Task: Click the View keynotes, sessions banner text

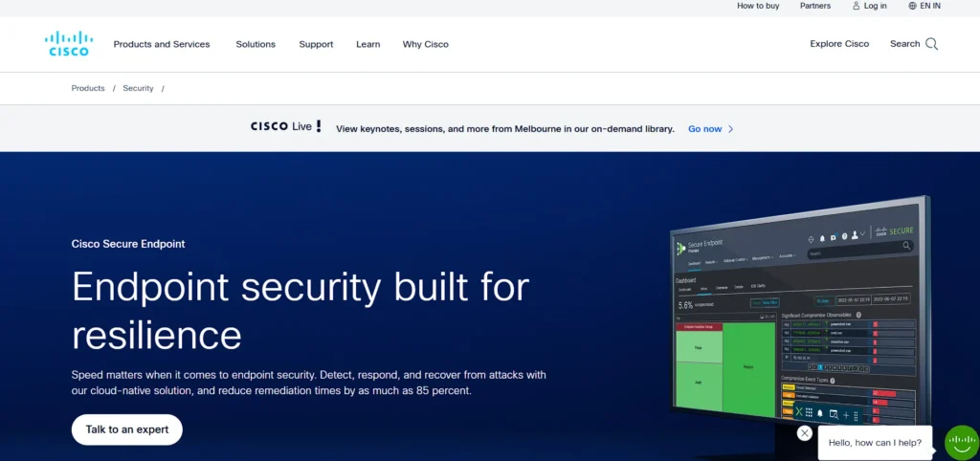Action: click(x=505, y=129)
